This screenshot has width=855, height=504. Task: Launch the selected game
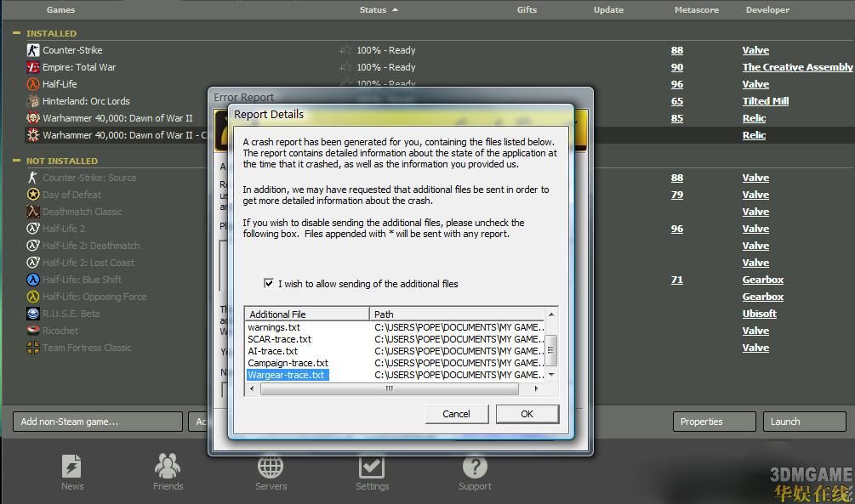point(805,422)
